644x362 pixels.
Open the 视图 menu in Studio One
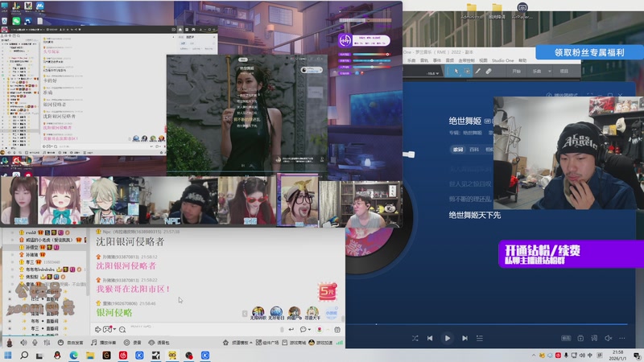483,60
